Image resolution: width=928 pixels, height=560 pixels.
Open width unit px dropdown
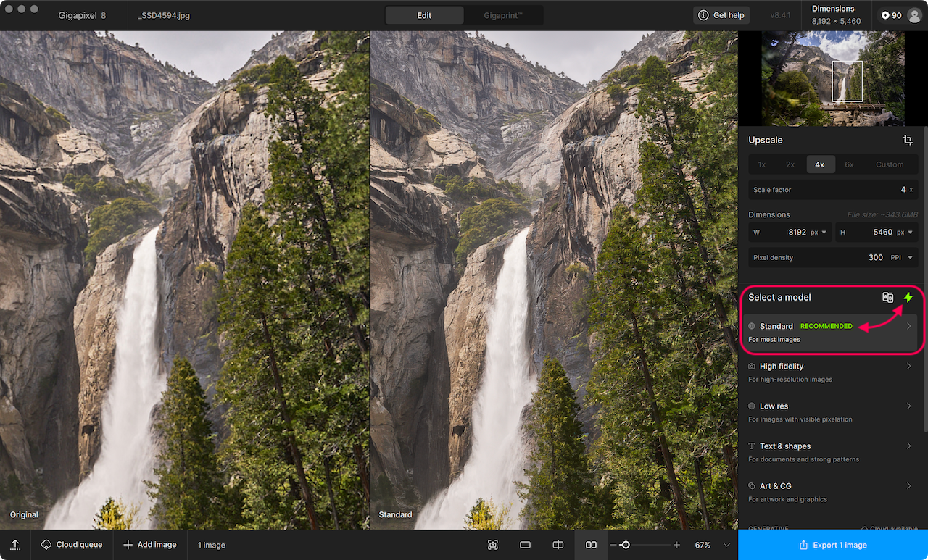click(x=819, y=233)
